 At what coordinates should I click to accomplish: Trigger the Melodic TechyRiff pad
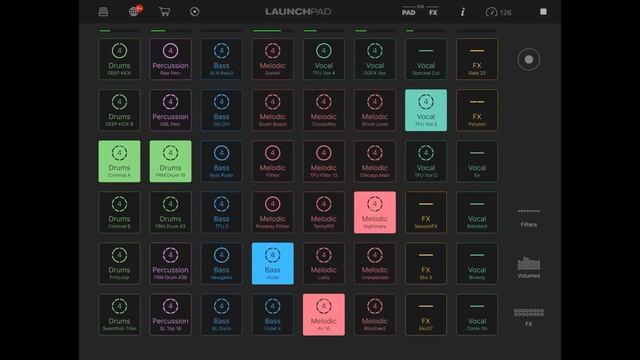(324, 212)
